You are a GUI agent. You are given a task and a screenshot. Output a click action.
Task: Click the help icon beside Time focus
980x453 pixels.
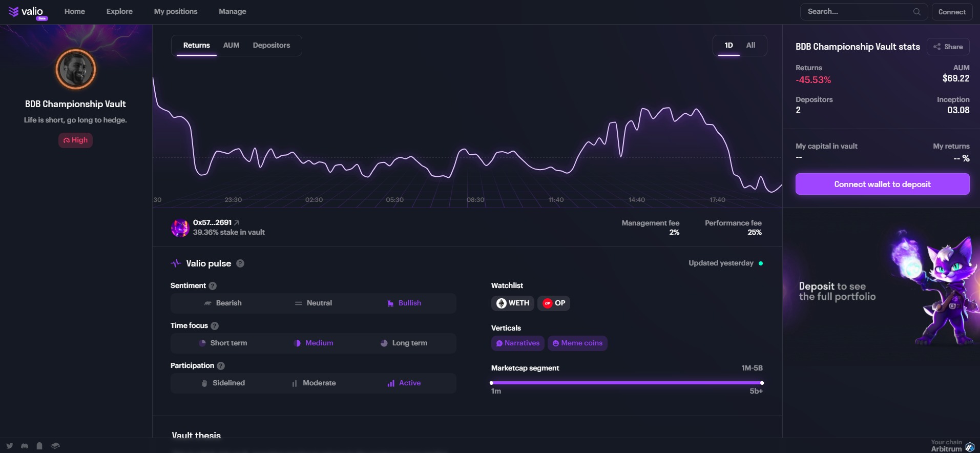pos(215,326)
